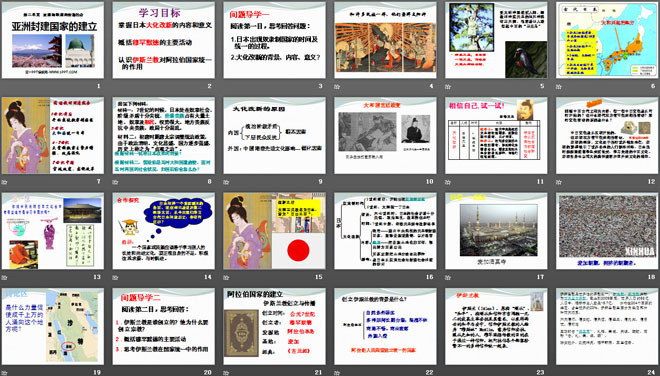This screenshot has width=660, height=376.
Task: Select the 大化改新的原因 slide
Action: [274, 136]
